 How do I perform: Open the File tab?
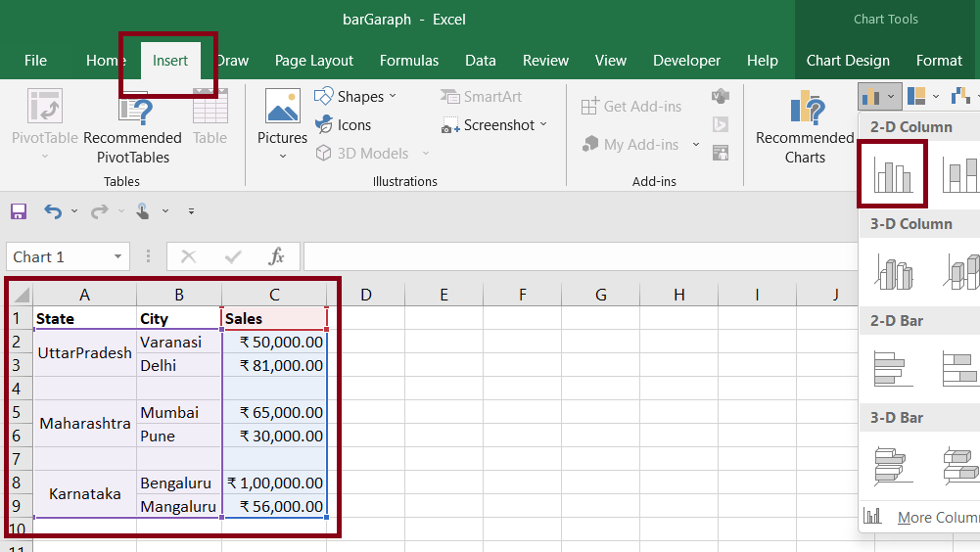coord(35,61)
